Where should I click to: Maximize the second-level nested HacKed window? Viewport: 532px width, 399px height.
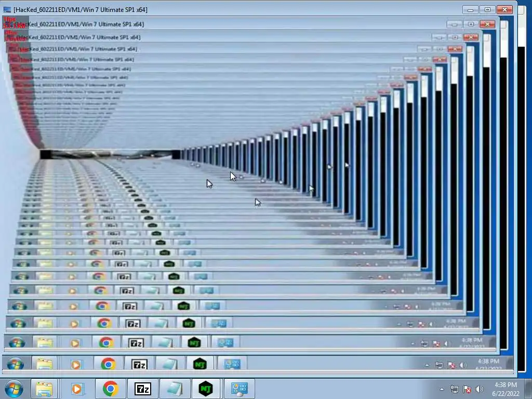(x=471, y=24)
